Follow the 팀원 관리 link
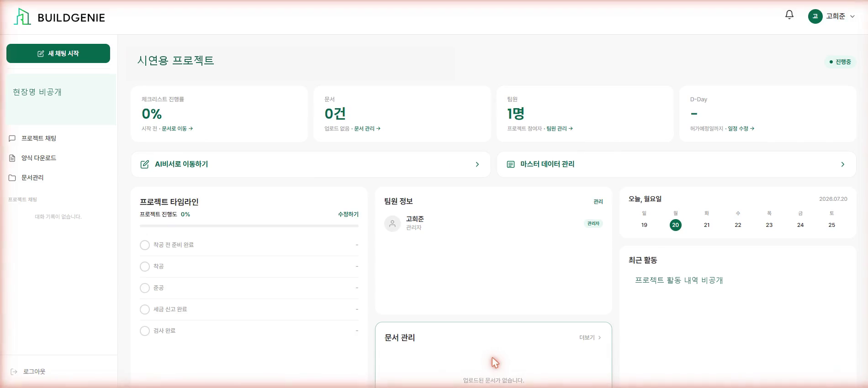 tap(560, 129)
